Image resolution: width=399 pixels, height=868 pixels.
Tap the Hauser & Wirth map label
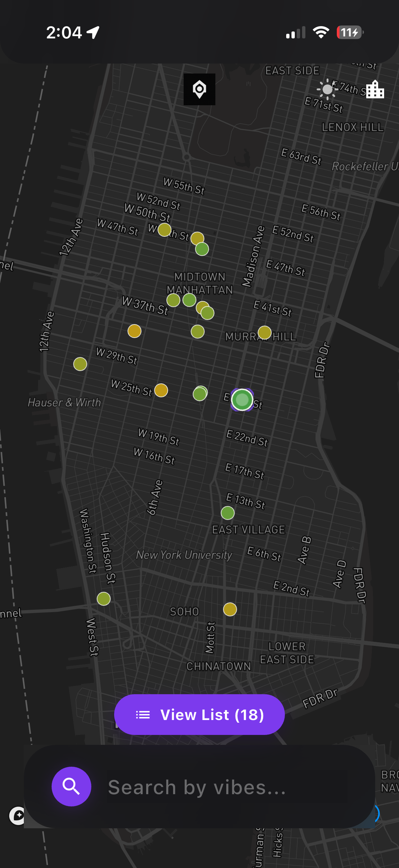(64, 402)
